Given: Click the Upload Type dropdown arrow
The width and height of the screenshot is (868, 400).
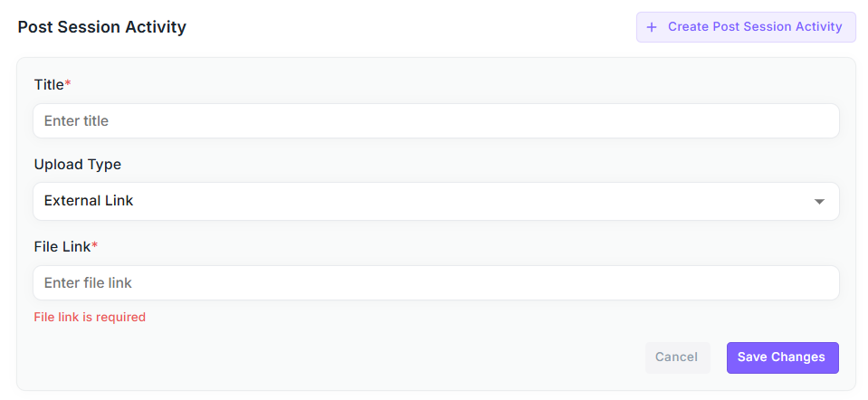Looking at the screenshot, I should pyautogui.click(x=819, y=201).
